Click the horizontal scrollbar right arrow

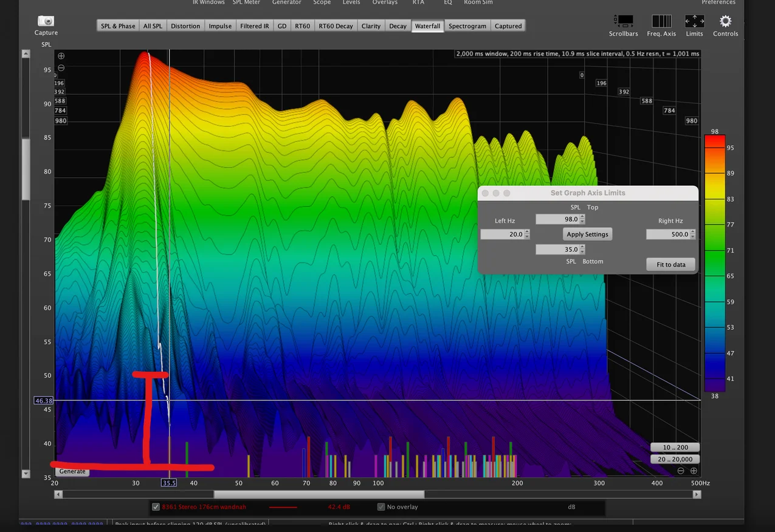click(x=697, y=494)
